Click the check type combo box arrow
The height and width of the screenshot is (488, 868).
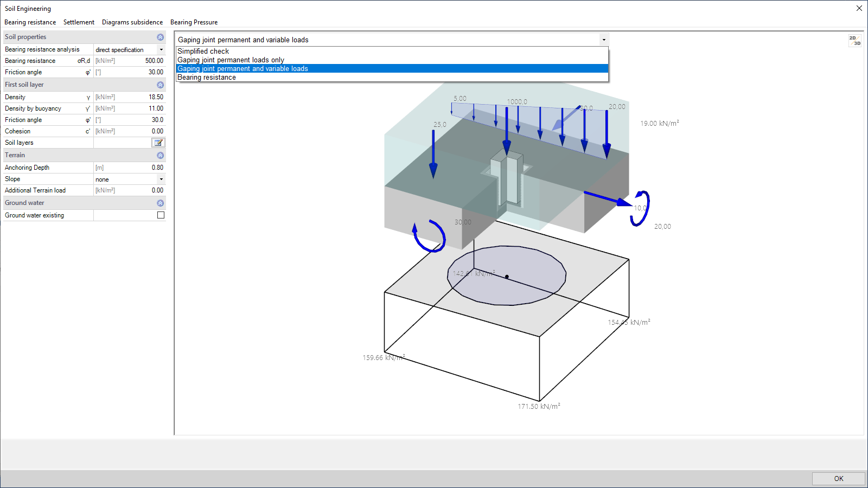[x=603, y=40]
